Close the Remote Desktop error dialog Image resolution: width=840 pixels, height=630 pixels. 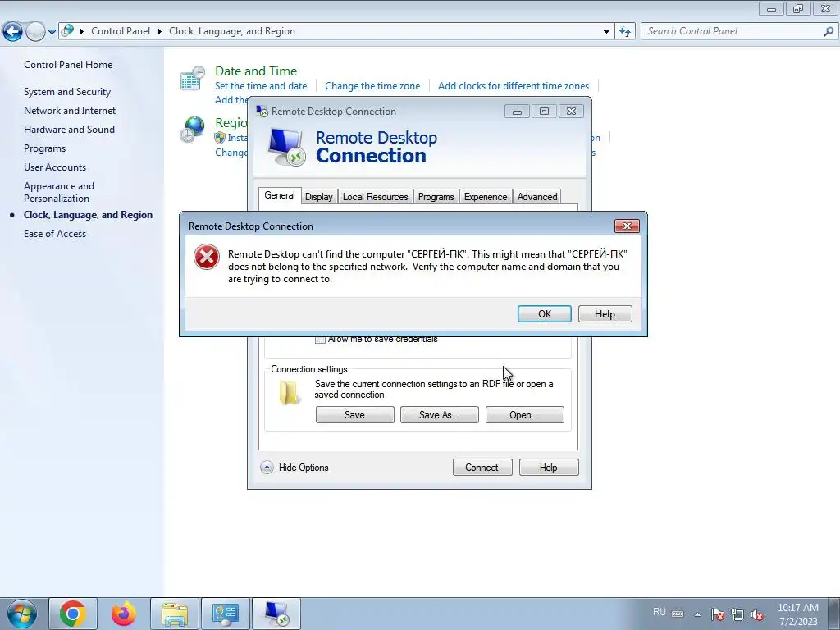pyautogui.click(x=627, y=226)
